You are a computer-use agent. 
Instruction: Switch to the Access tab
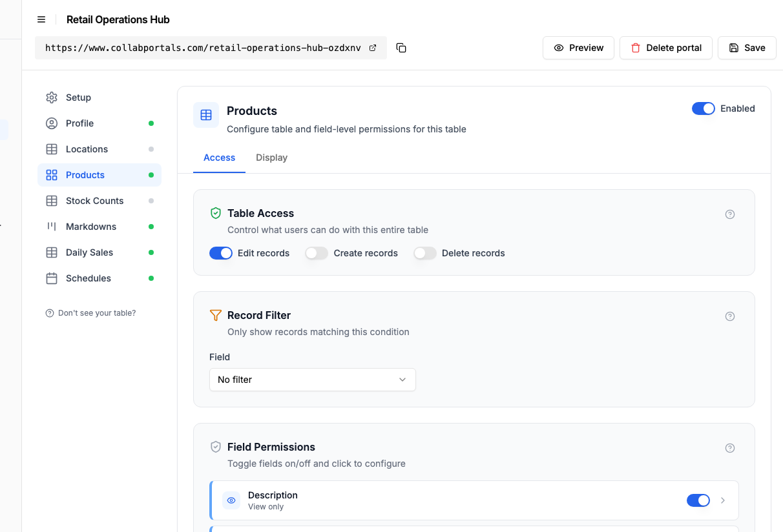pyautogui.click(x=220, y=158)
